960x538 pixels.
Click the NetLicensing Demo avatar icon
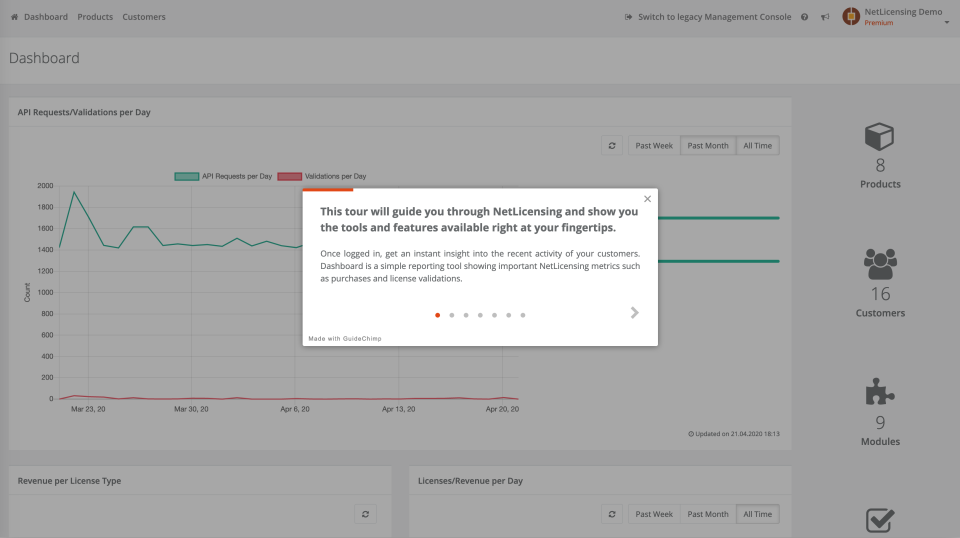tap(851, 17)
